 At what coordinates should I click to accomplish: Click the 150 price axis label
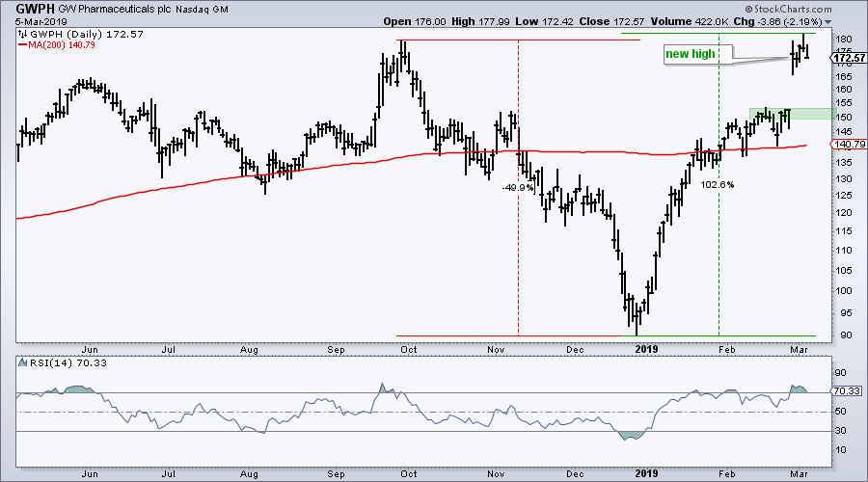click(844, 118)
